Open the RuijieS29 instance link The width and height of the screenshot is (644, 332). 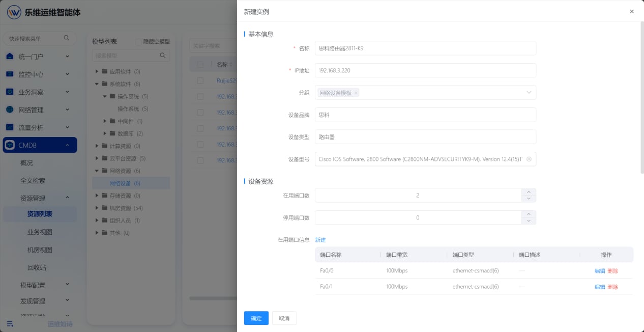227,80
